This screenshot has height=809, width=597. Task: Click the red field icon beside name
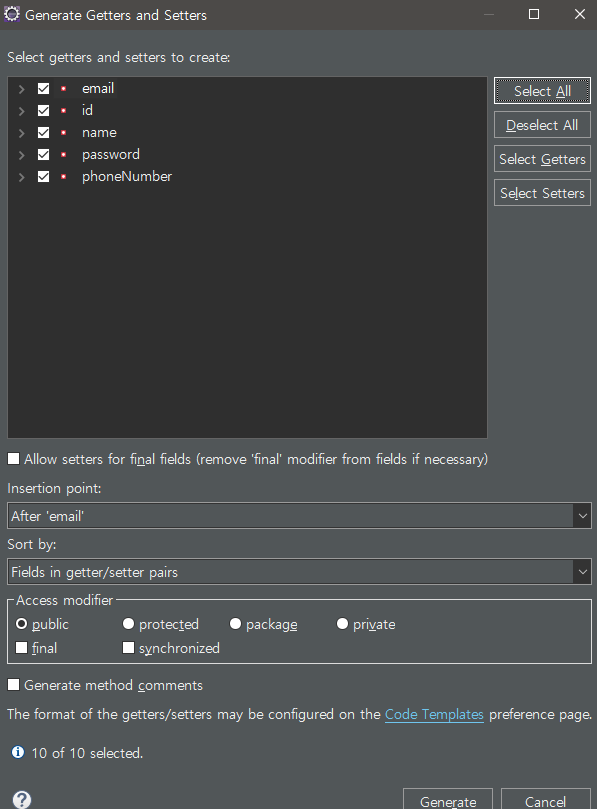pyautogui.click(x=63, y=133)
